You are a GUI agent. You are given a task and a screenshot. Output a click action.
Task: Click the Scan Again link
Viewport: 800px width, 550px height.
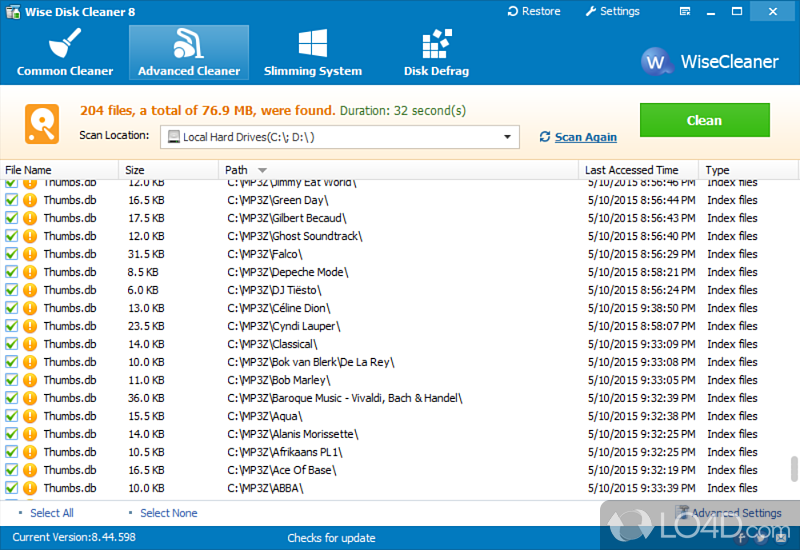point(585,137)
